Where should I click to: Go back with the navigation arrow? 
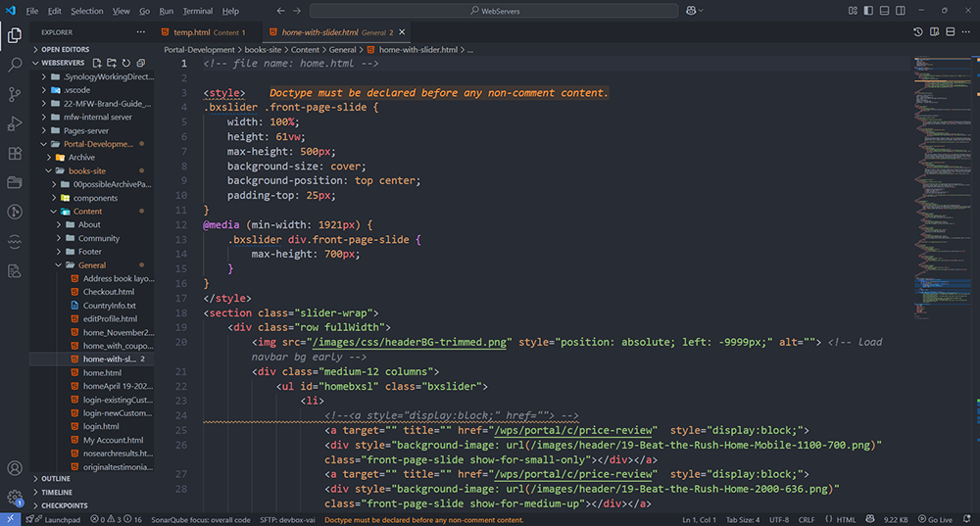point(280,11)
